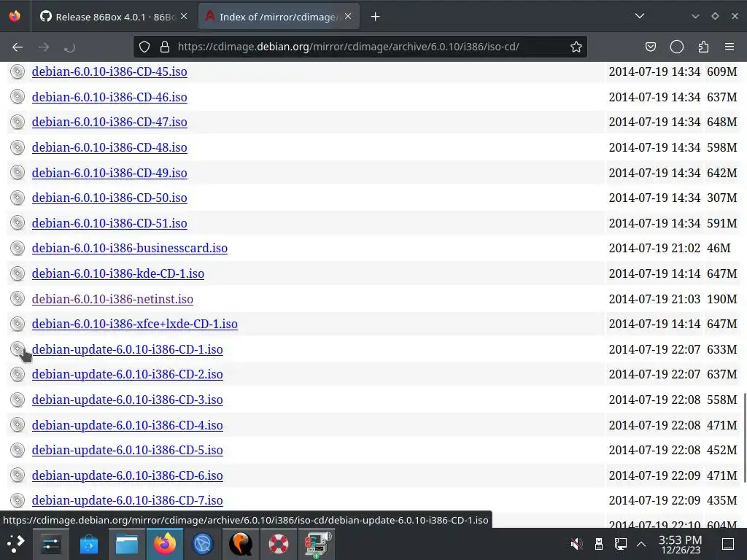The width and height of the screenshot is (747, 560).
Task: Reload the page with the refresh icon
Action: (69, 47)
